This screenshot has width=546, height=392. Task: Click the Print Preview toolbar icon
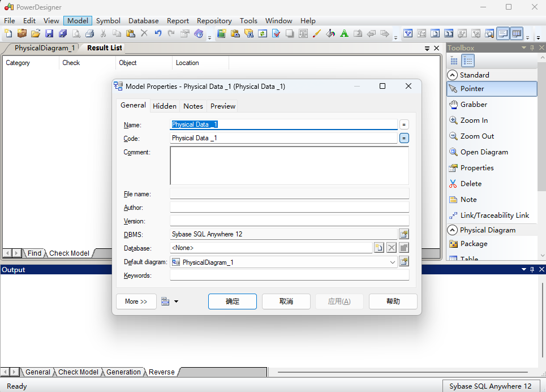pos(76,33)
